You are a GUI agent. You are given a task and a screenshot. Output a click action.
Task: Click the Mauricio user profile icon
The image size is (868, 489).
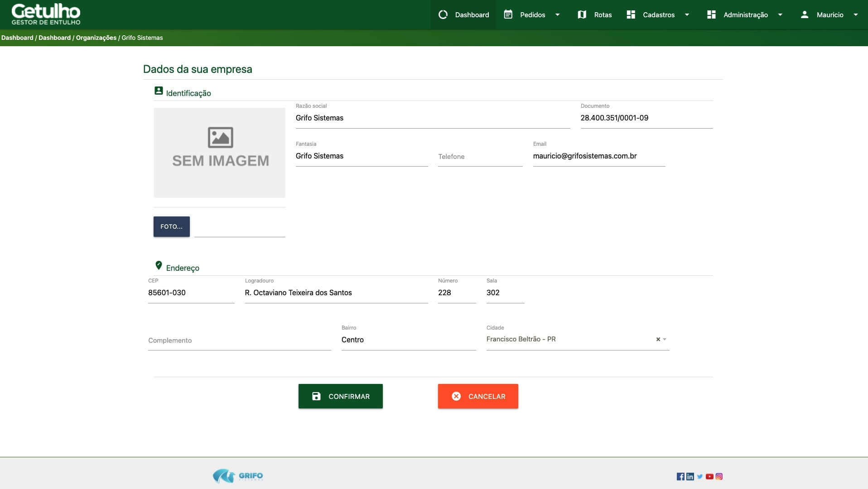(x=805, y=14)
